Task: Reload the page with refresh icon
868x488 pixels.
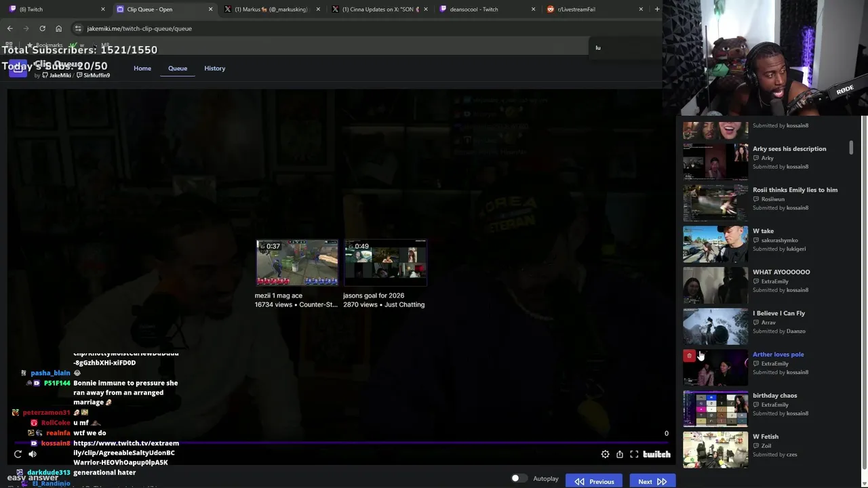Action: 42,28
